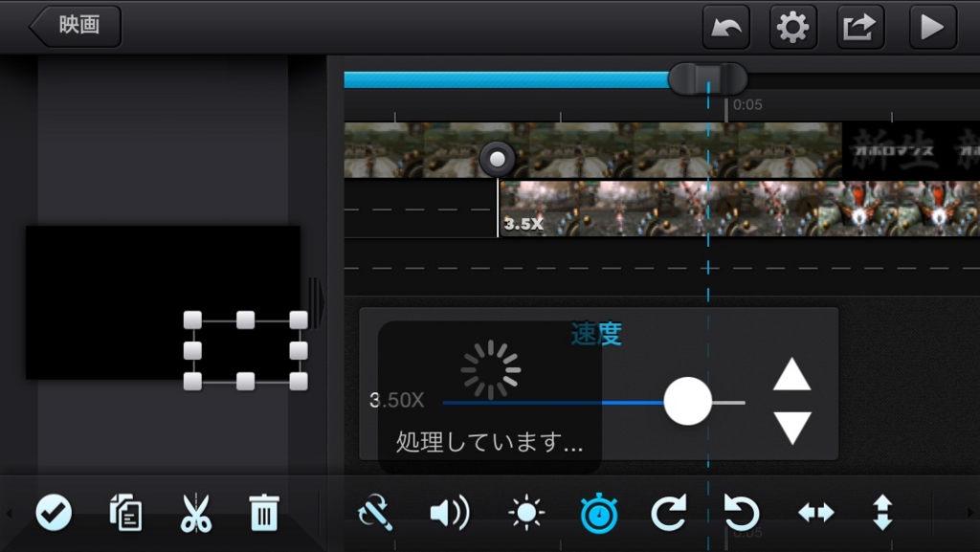
Task: Rotate the clip clockwise
Action: pyautogui.click(x=671, y=513)
